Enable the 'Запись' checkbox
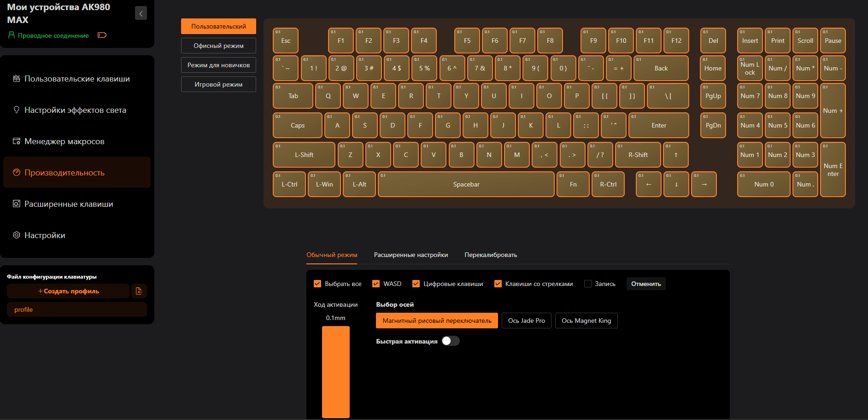Viewport: 868px width, 420px height. coord(588,284)
